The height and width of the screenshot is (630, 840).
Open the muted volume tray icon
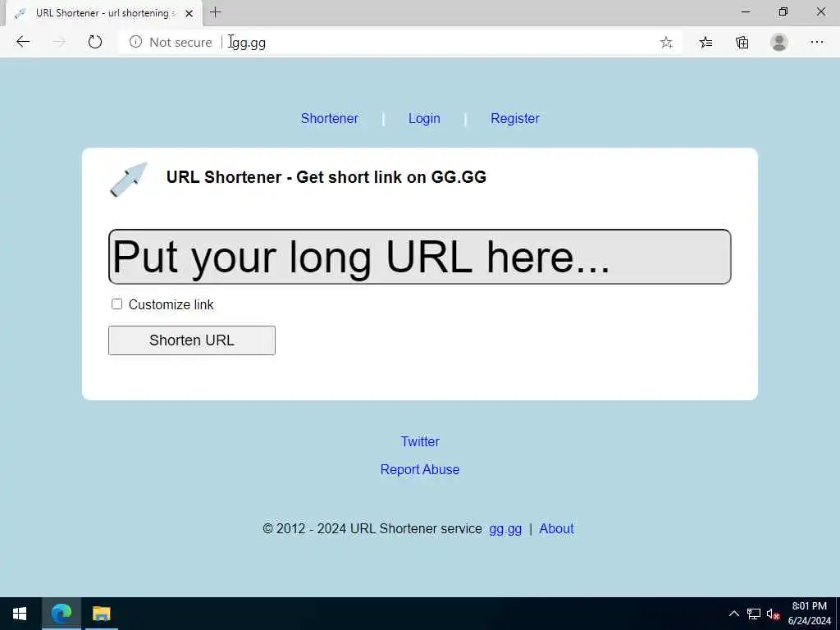[773, 614]
